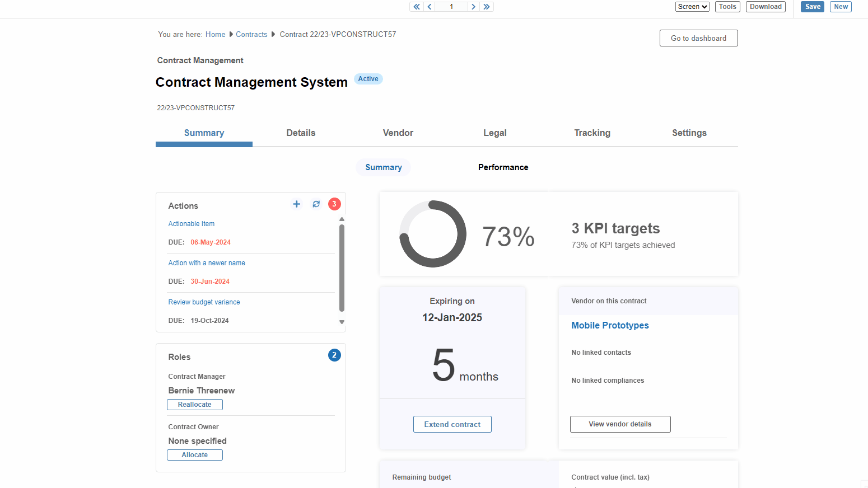Open Review budget variance action link
The width and height of the screenshot is (868, 488).
pos(204,302)
